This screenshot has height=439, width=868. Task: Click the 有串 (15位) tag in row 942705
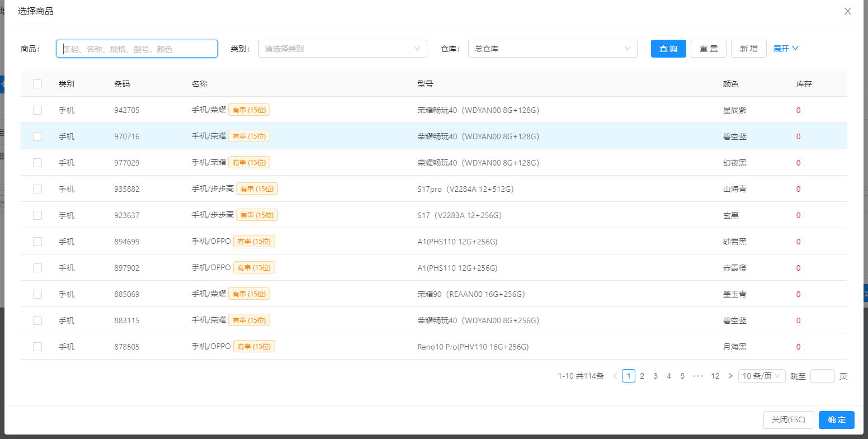click(x=249, y=110)
